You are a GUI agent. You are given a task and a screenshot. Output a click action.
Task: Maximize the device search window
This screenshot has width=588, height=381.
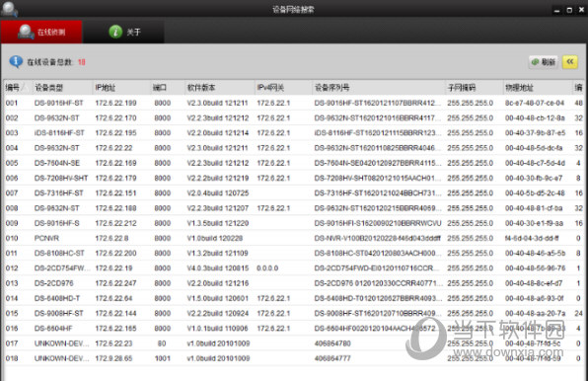[569, 10]
